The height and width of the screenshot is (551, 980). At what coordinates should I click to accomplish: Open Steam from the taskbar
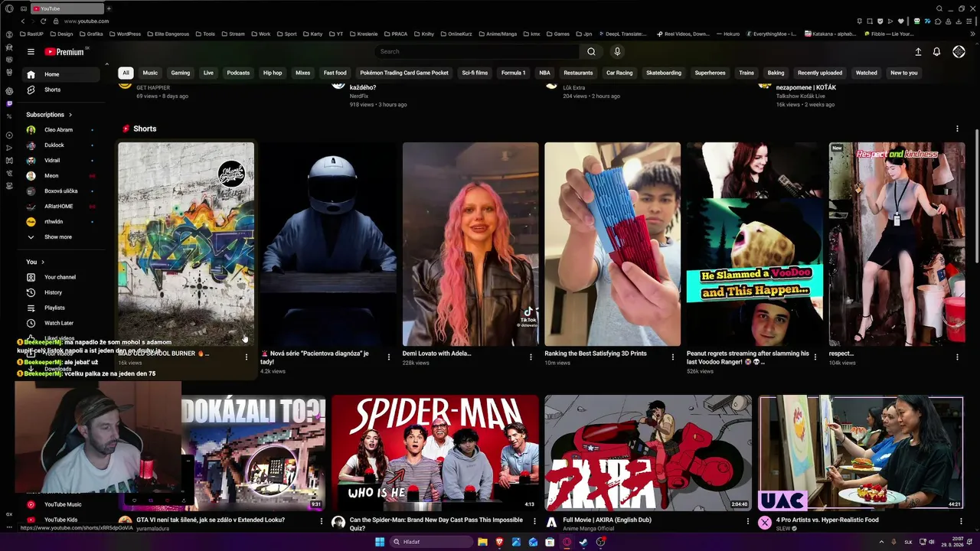(x=583, y=542)
